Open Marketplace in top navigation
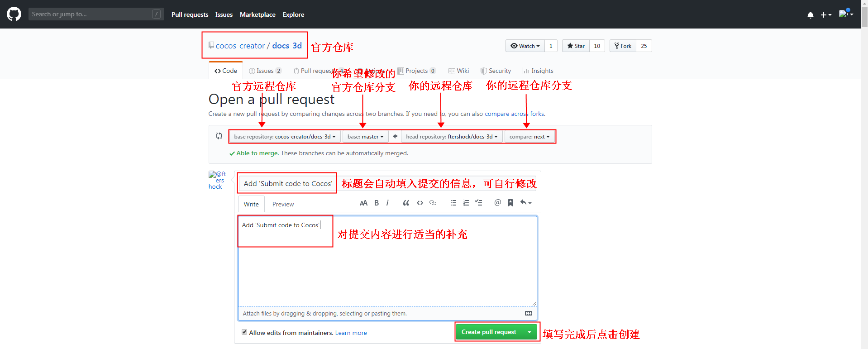Viewport: 868px width, 349px height. [x=258, y=14]
